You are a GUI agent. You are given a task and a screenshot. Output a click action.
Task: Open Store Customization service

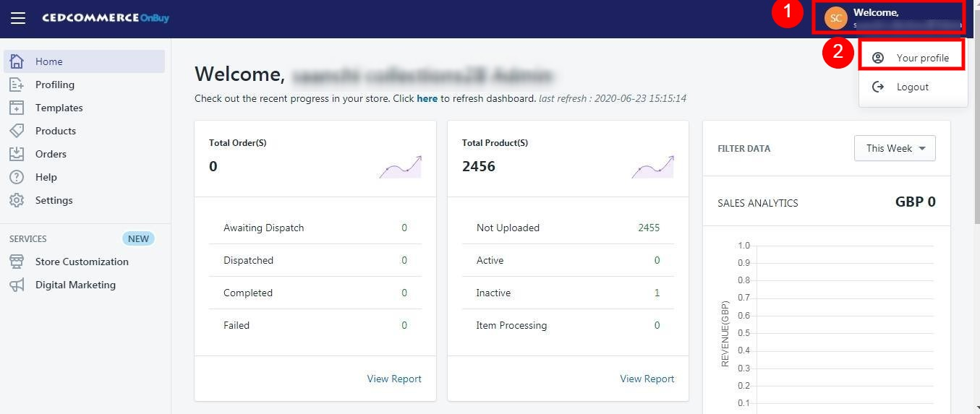85,262
